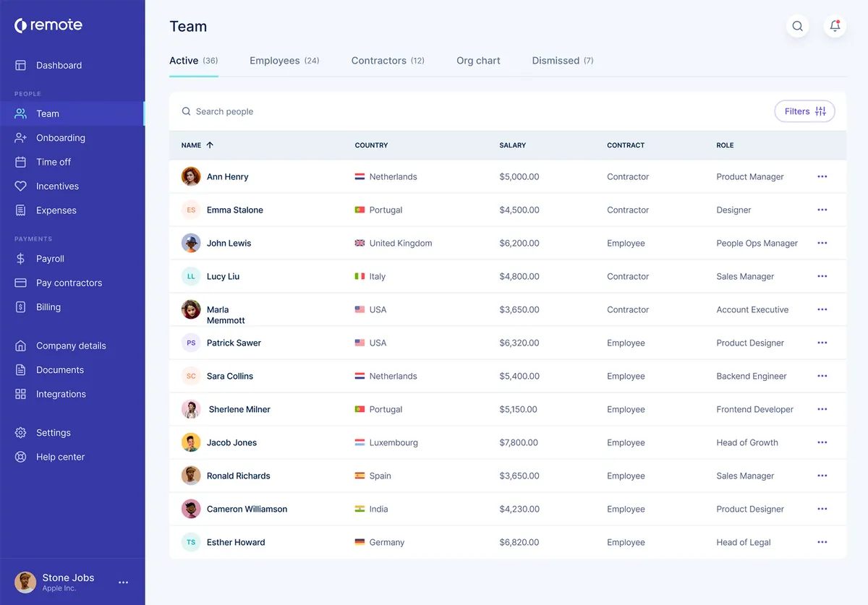Viewport: 868px width, 605px height.
Task: Click the LL avatar for Lucy Liu
Action: (191, 276)
